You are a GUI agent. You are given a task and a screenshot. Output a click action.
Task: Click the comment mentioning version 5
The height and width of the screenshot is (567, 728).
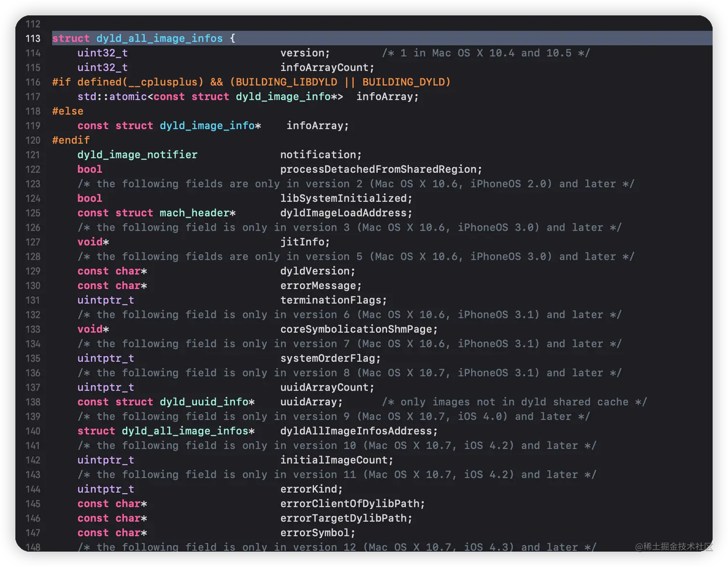(x=356, y=257)
